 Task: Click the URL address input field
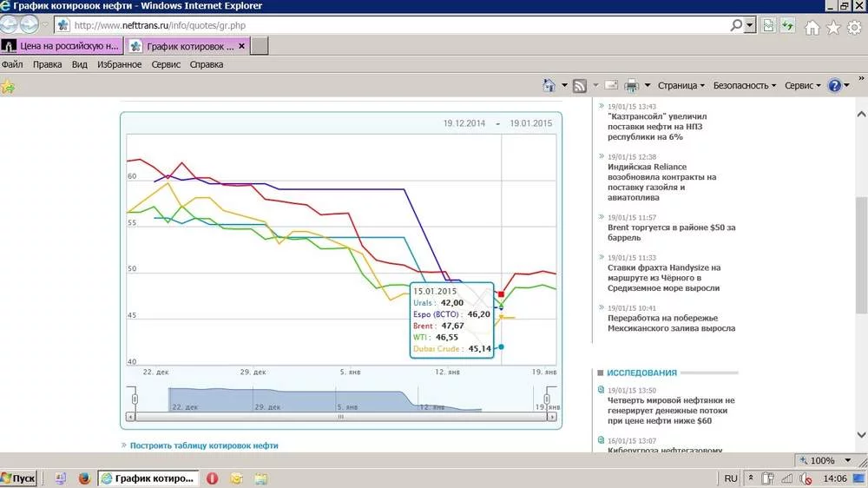pyautogui.click(x=399, y=26)
